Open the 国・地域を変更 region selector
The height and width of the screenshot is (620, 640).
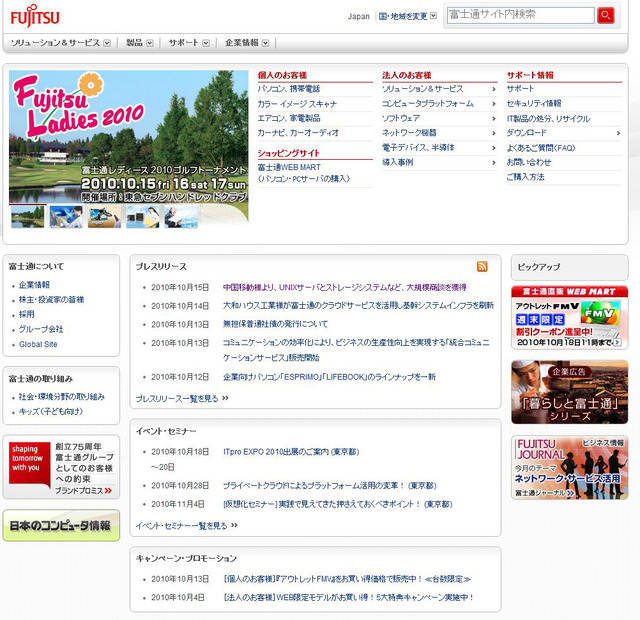click(x=407, y=16)
